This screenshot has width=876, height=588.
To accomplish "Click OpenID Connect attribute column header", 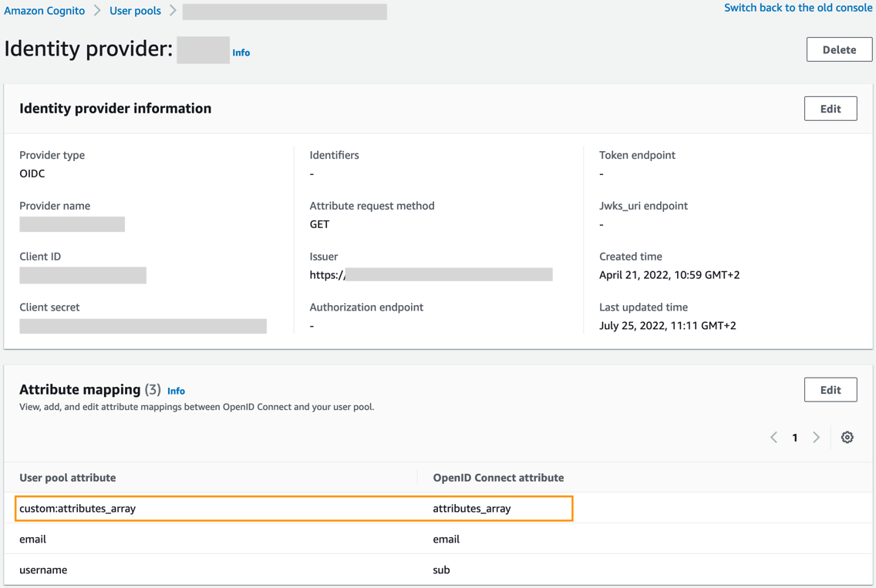I will click(498, 478).
